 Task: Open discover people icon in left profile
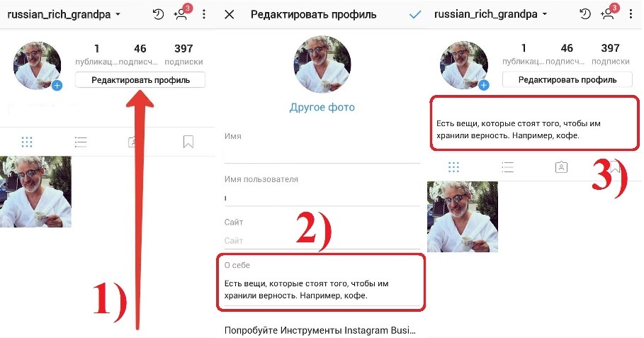pos(182,14)
